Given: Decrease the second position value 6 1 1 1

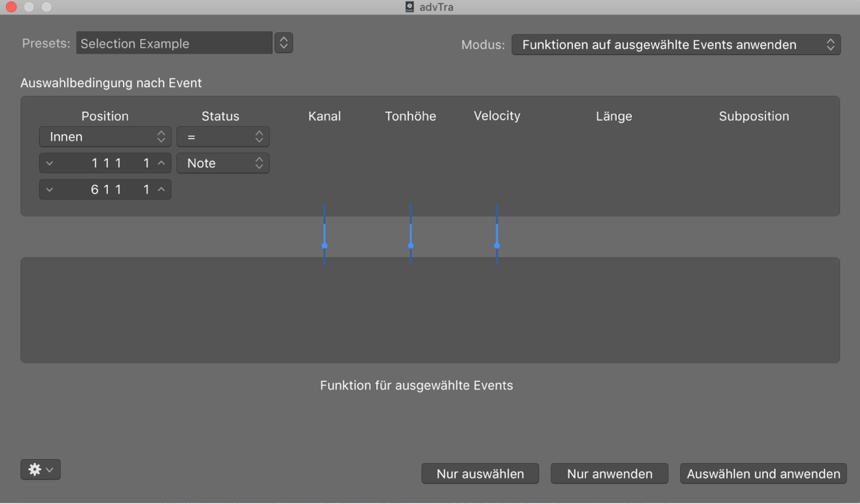Looking at the screenshot, I should point(50,190).
